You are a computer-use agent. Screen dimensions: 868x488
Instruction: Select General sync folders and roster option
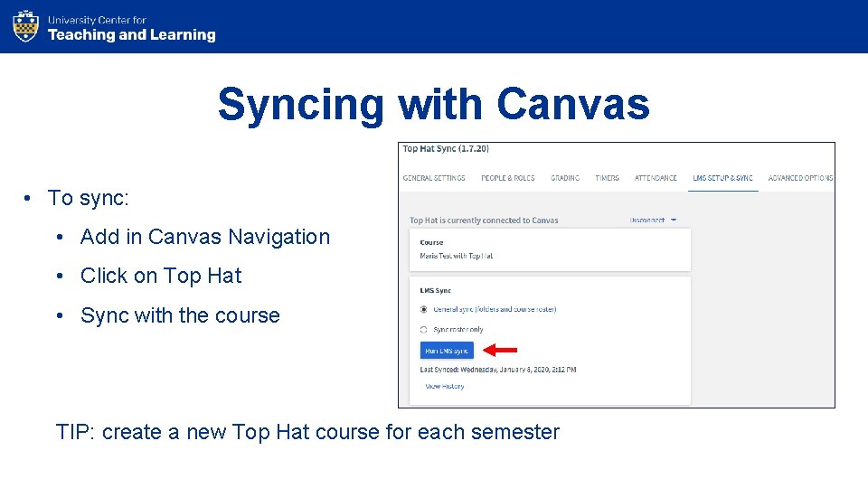click(423, 309)
